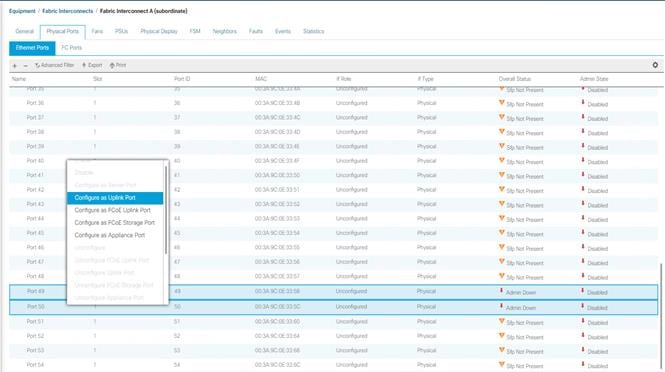Sort by the MAC column header
The width and height of the screenshot is (665, 372).
click(261, 79)
